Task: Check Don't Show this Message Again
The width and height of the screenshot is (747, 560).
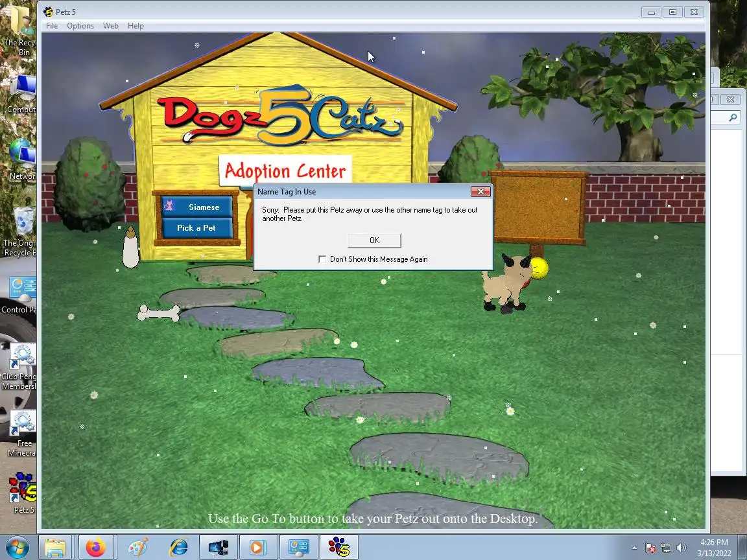Action: click(x=322, y=259)
